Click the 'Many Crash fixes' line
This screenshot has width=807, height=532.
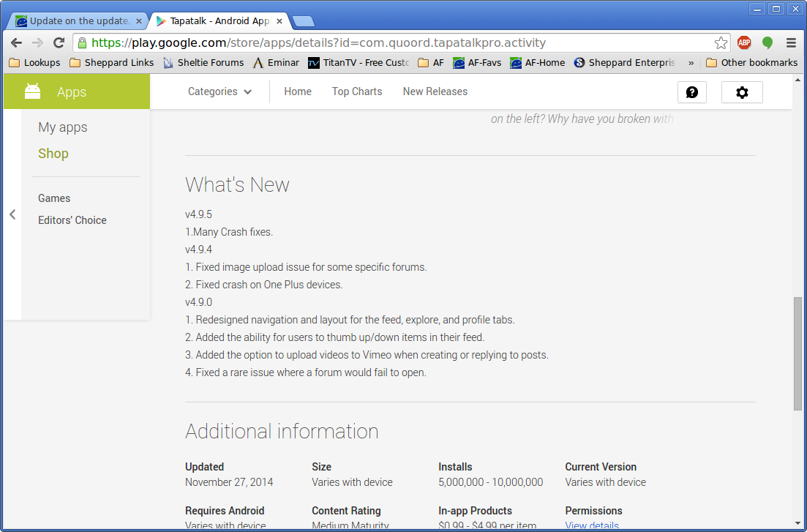(x=229, y=232)
